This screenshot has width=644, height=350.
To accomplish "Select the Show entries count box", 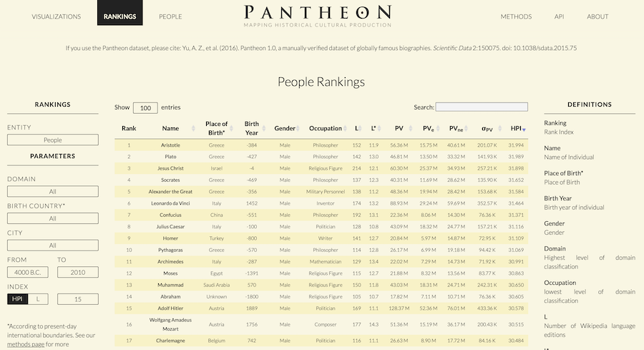I will [x=145, y=108].
